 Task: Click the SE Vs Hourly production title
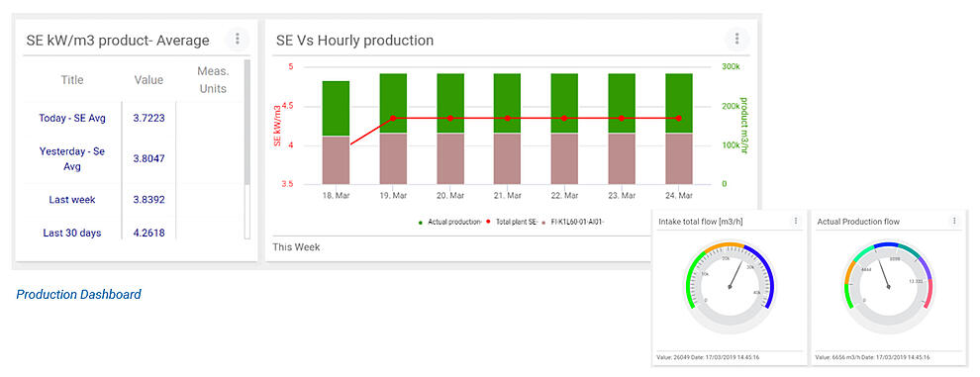pyautogui.click(x=355, y=41)
